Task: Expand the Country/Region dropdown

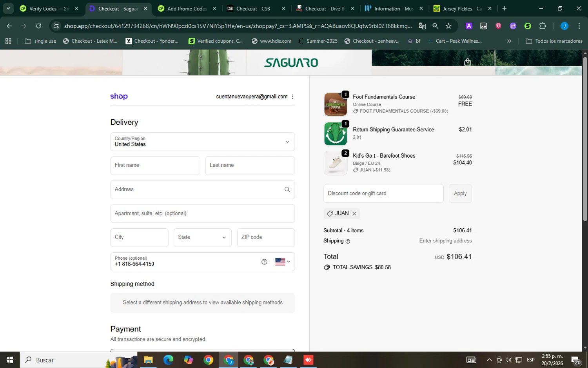Action: click(203, 142)
